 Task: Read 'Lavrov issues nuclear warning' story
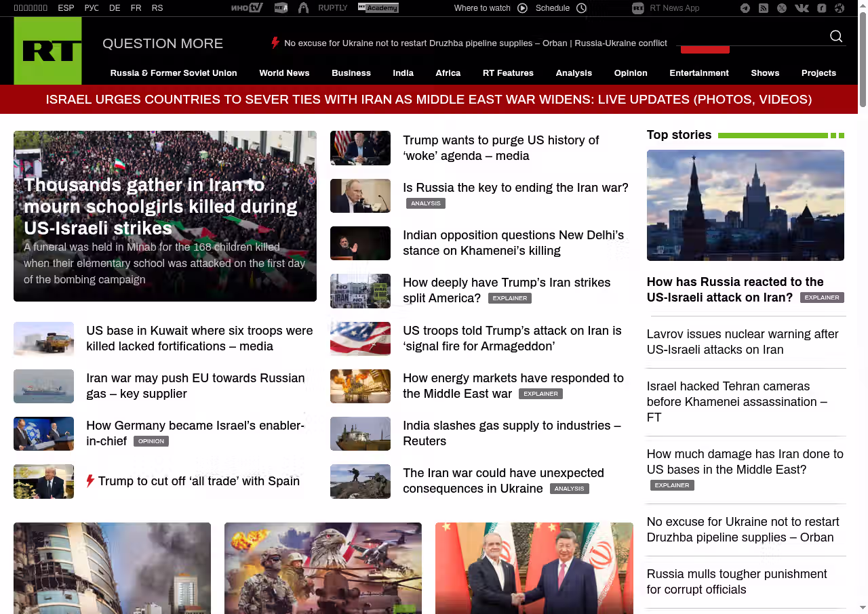(743, 342)
